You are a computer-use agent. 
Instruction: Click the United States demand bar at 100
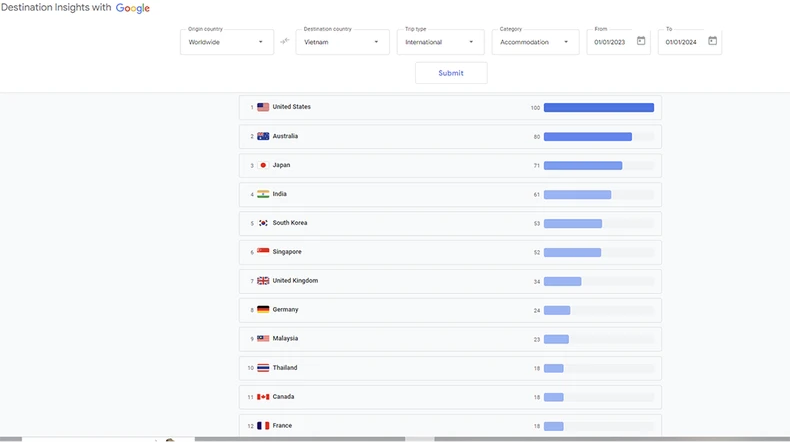[x=598, y=107]
